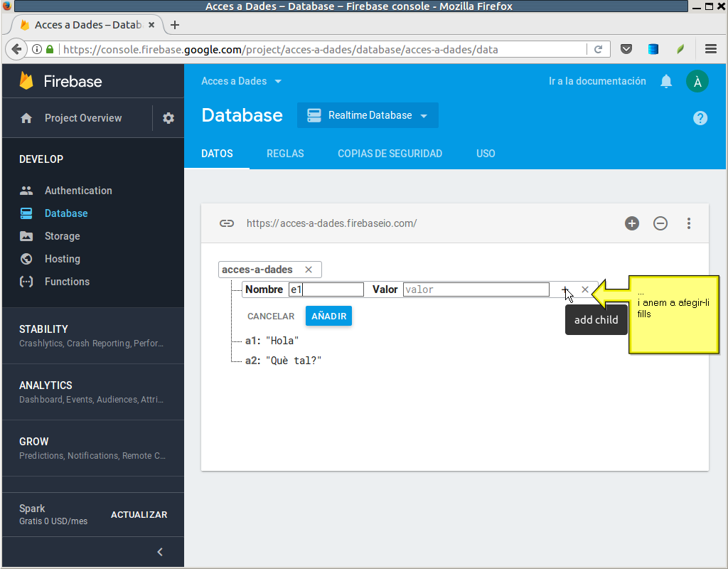Click the Storage folder icon
728x569 pixels.
point(26,236)
